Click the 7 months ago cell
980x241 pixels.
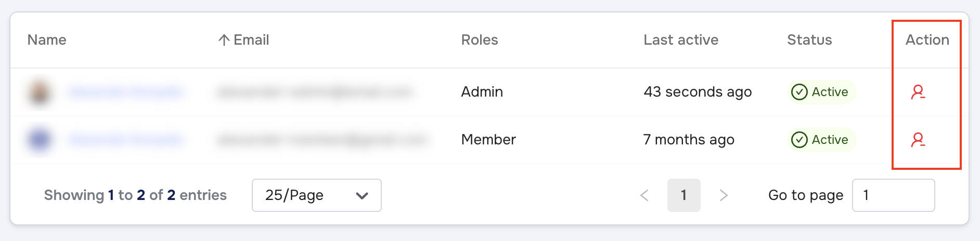click(689, 140)
